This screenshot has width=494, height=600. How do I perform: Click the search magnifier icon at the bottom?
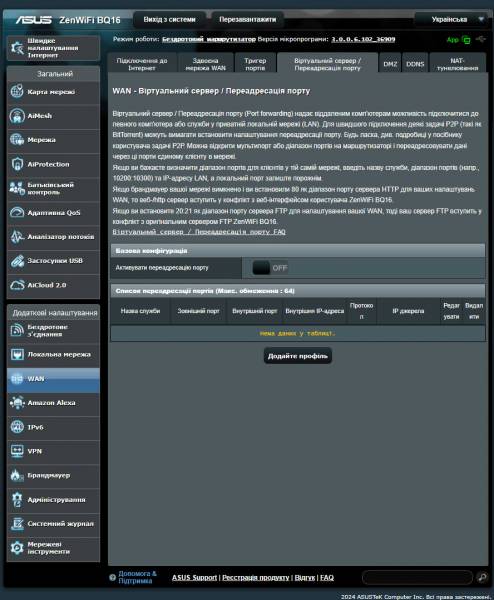pos(482,577)
